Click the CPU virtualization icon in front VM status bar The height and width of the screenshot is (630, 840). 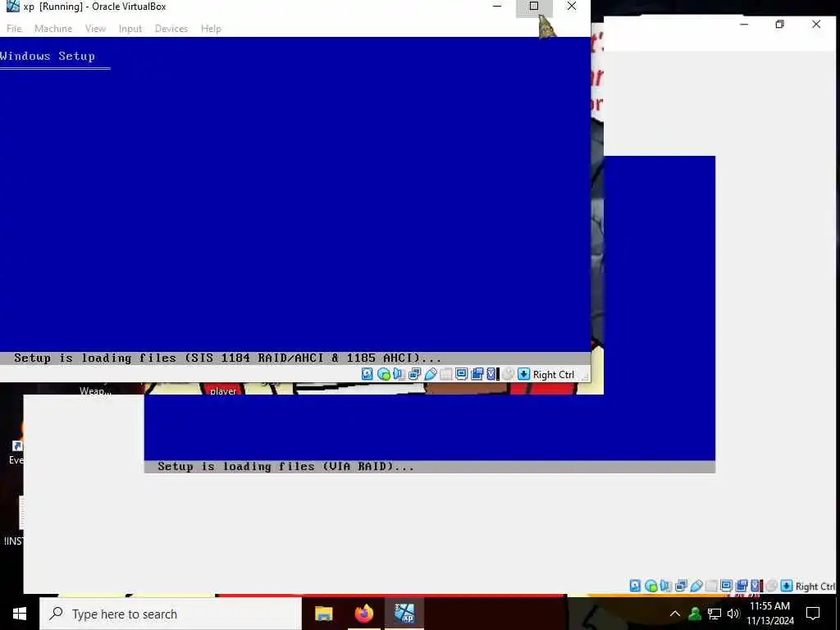point(492,374)
